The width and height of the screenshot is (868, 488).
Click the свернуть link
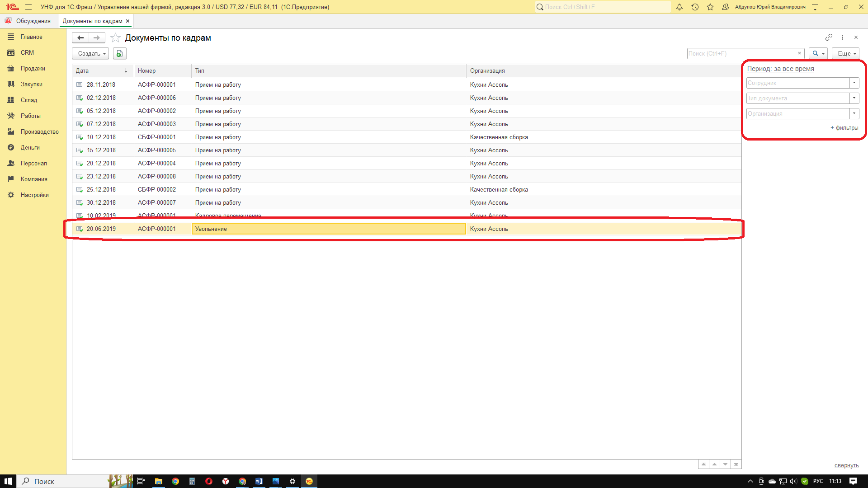pyautogui.click(x=846, y=465)
